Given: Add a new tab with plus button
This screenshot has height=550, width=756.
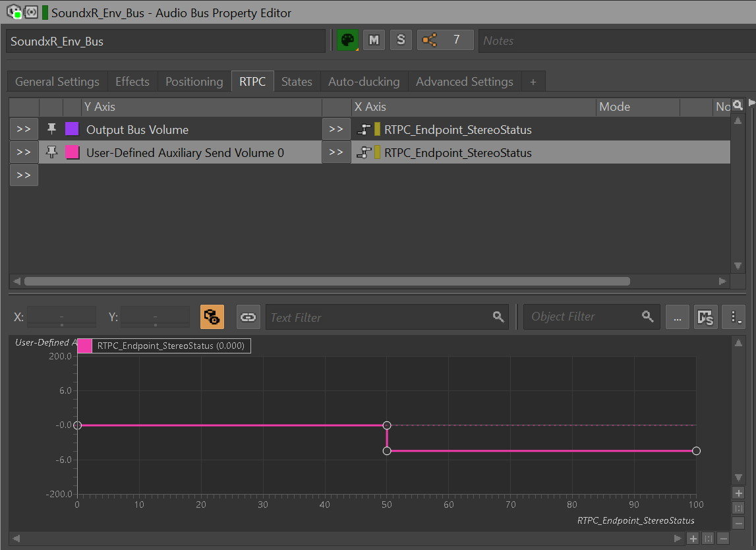Looking at the screenshot, I should coord(533,82).
